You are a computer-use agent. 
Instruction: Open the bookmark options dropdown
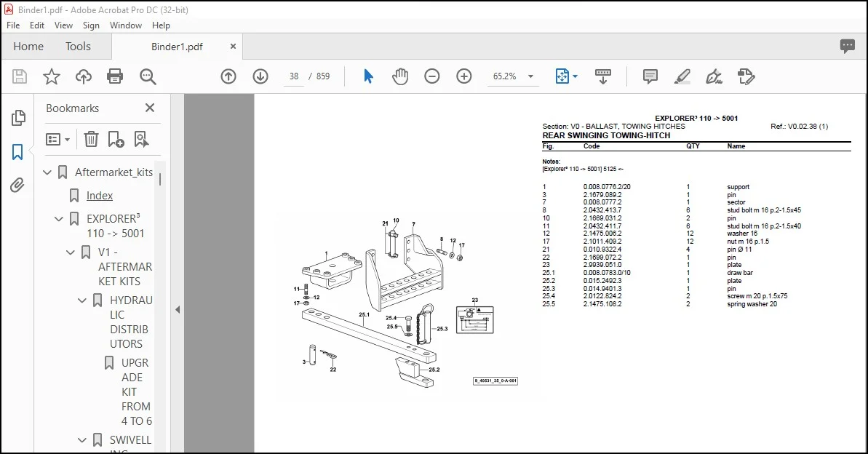[x=58, y=139]
